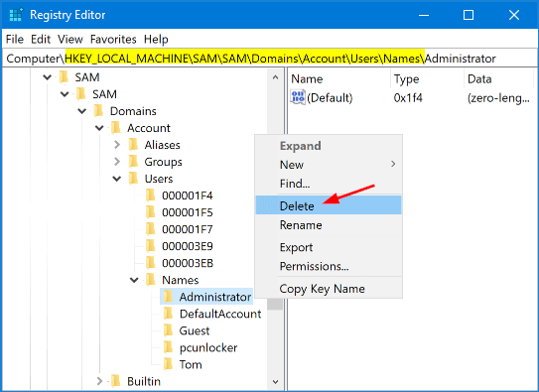Image resolution: width=539 pixels, height=392 pixels.
Task: Click the 000001F4 folder icon
Action: click(x=151, y=196)
